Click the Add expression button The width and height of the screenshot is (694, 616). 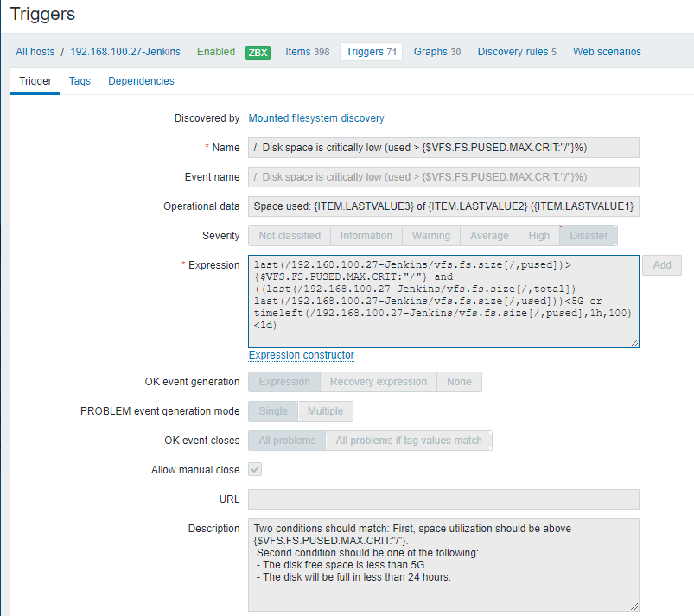(662, 265)
